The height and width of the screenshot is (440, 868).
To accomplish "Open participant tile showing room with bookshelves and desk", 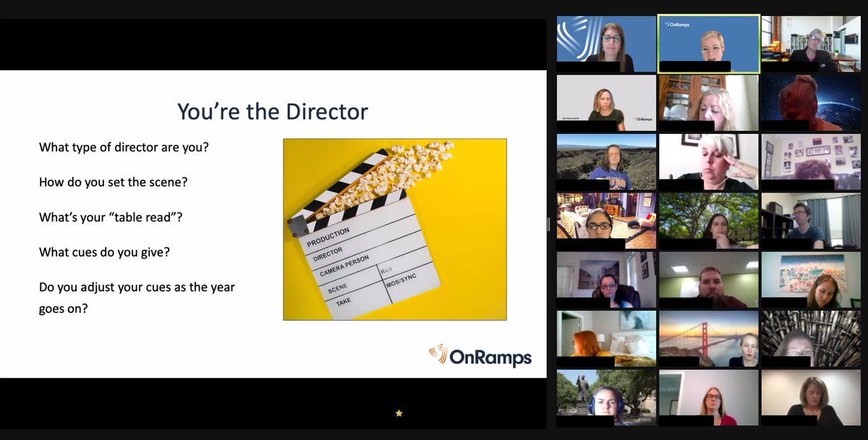I will click(x=811, y=43).
